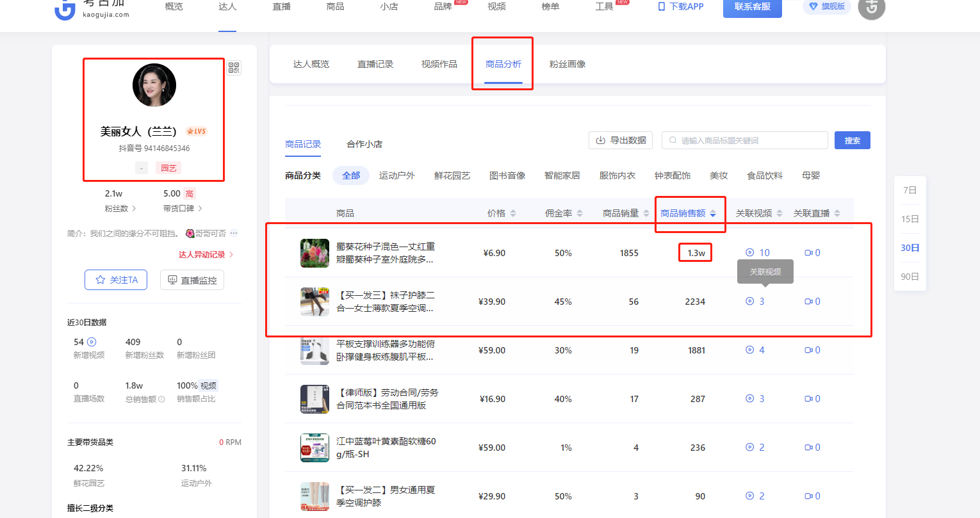Click the blue 搜索 button
The height and width of the screenshot is (518, 980).
click(x=853, y=140)
